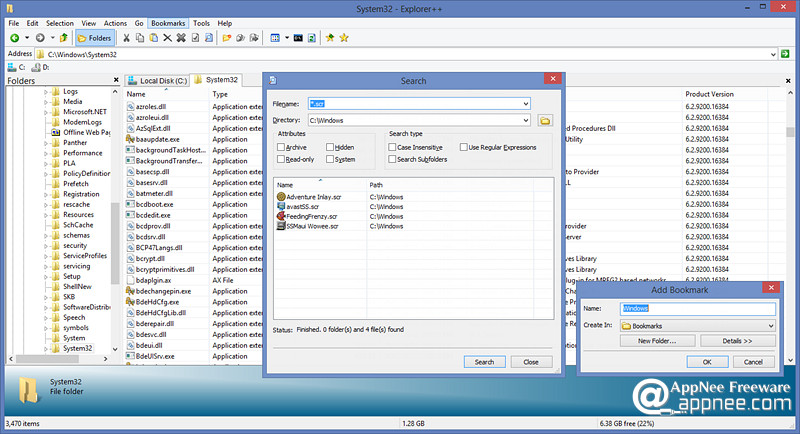Viewport: 800px width, 434px height.
Task: Click the New Folder toolbar icon
Action: pyautogui.click(x=227, y=38)
